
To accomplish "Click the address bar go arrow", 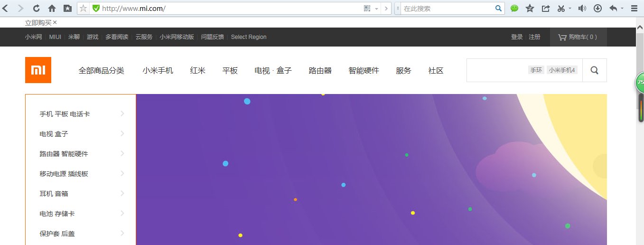I will (386, 8).
